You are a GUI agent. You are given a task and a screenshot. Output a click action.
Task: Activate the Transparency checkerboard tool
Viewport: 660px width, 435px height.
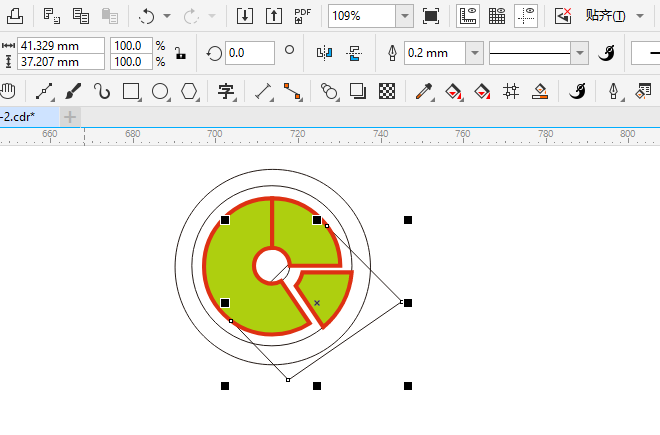tap(387, 92)
